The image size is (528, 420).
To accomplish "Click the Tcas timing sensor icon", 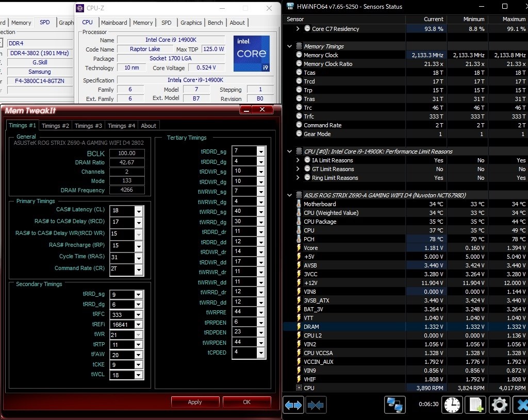I will [299, 72].
